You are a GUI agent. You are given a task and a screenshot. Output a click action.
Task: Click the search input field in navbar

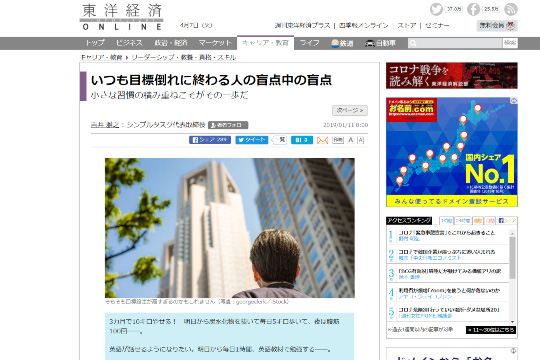click(x=455, y=43)
